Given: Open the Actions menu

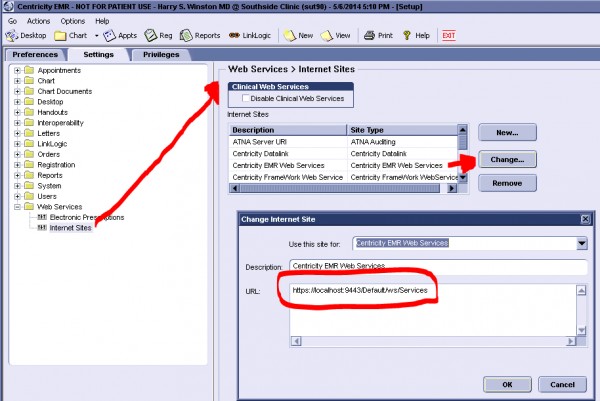Looking at the screenshot, I should (38, 21).
